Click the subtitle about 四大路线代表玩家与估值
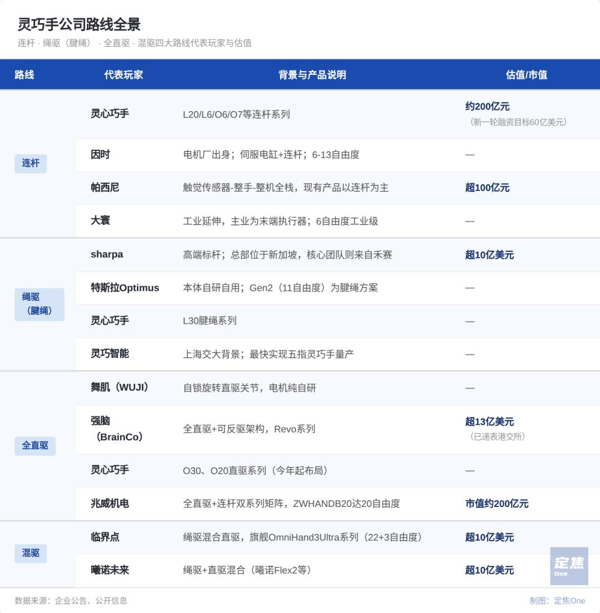 [x=134, y=43]
